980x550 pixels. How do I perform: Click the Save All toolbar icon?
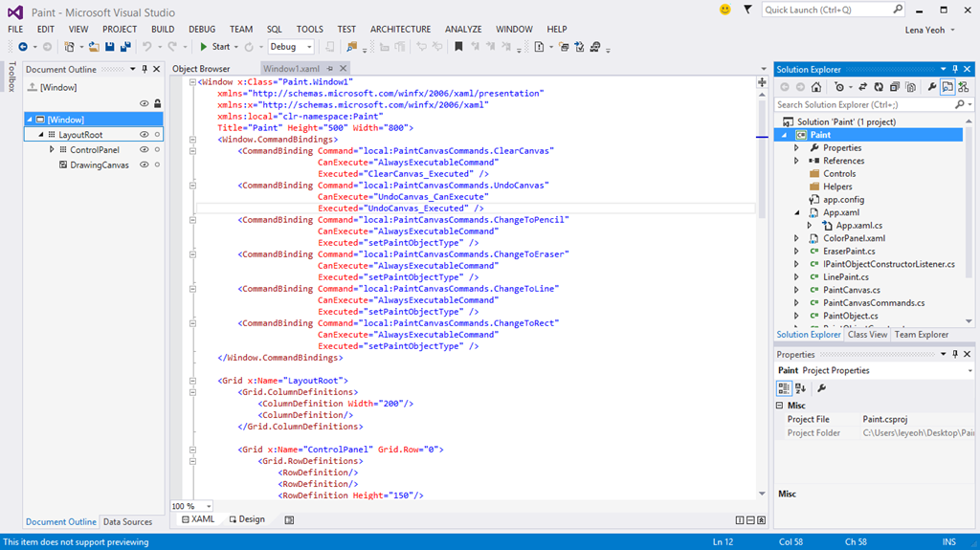click(126, 46)
